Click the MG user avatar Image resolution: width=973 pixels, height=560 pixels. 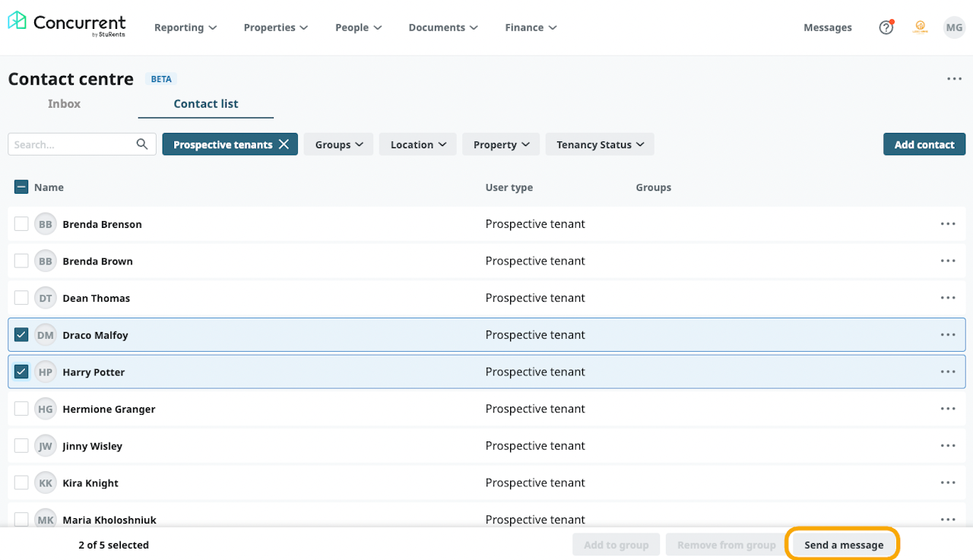(953, 27)
